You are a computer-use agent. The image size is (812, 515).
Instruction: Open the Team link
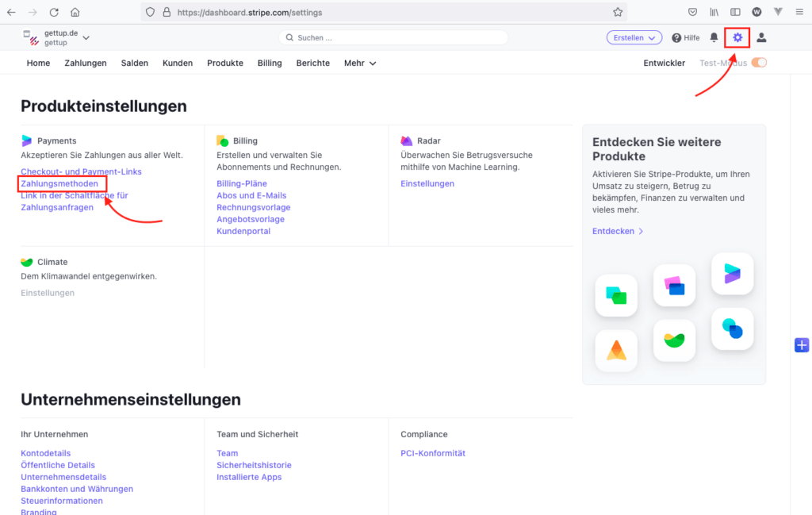(x=228, y=453)
